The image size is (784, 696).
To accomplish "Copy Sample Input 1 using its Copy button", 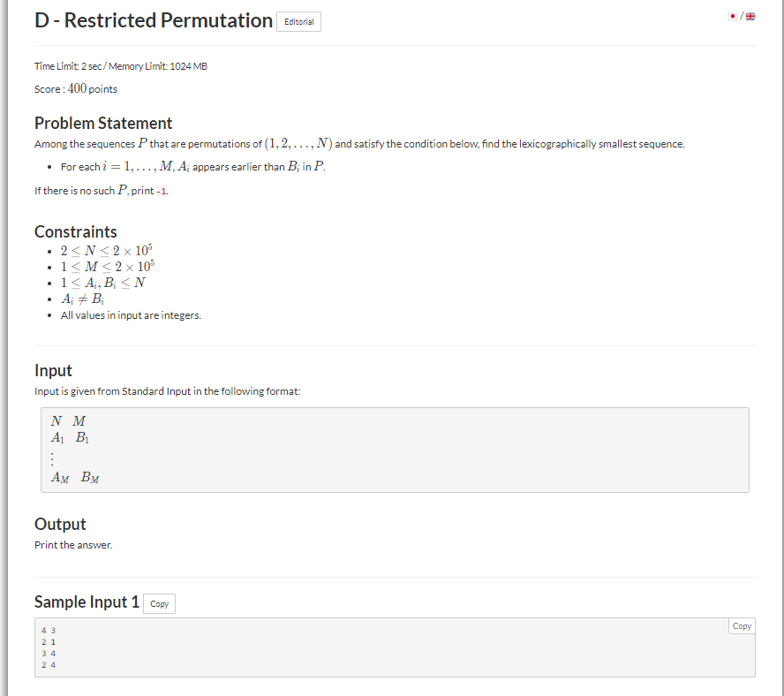I will coord(158,603).
